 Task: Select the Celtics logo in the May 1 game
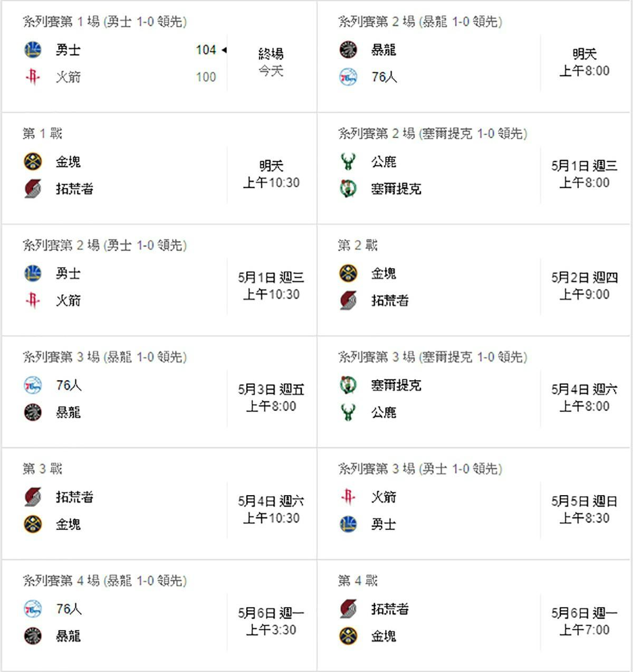click(x=348, y=188)
